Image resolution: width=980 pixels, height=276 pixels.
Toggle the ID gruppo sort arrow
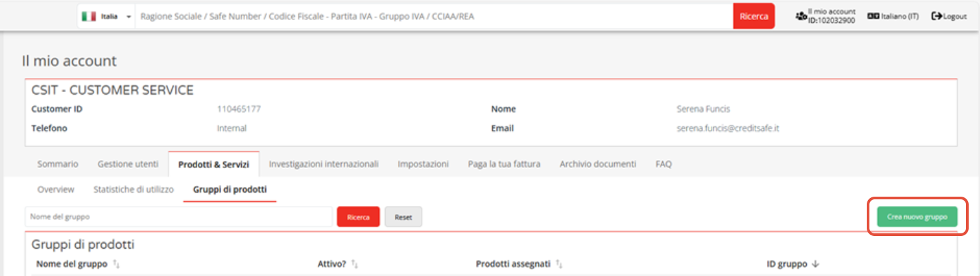815,265
